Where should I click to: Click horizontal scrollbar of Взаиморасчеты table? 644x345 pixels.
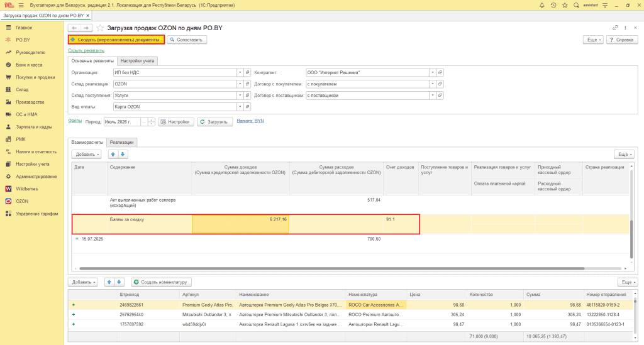(331, 269)
